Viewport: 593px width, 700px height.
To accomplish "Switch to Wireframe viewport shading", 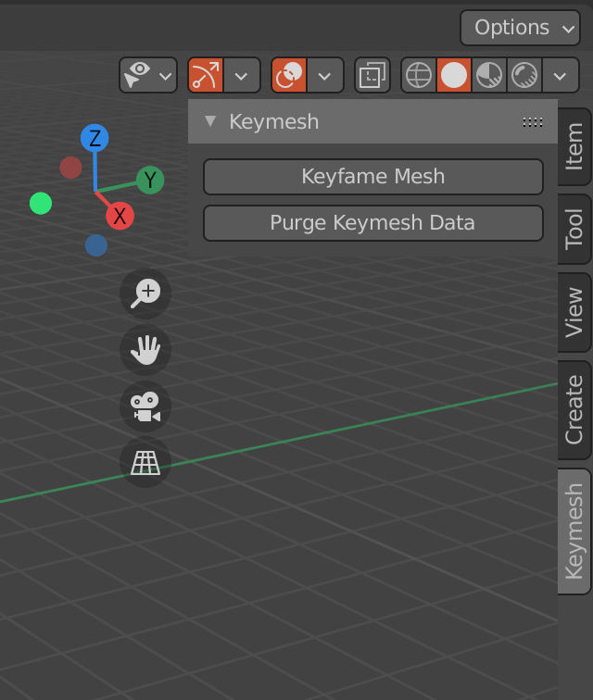I will (x=419, y=75).
